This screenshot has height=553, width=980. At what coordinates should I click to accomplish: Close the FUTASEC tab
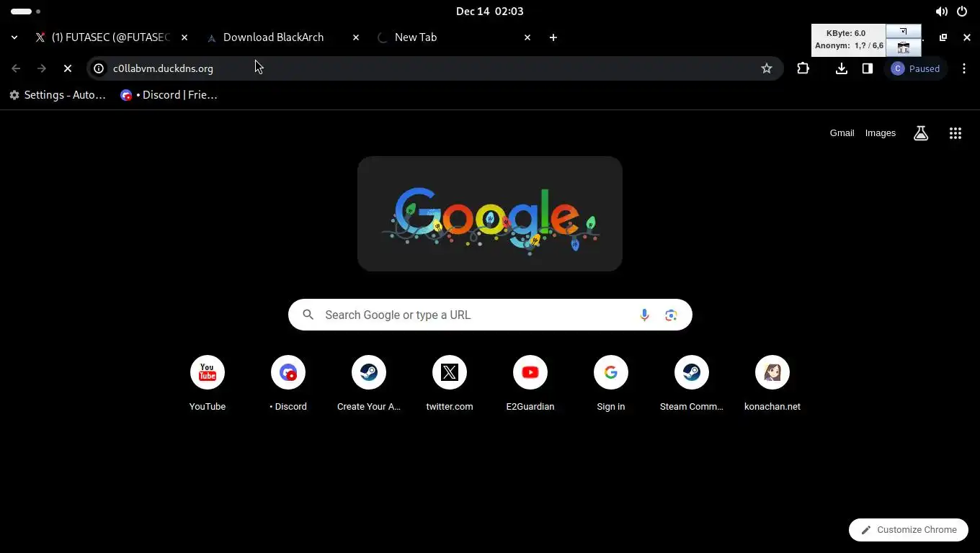click(184, 37)
